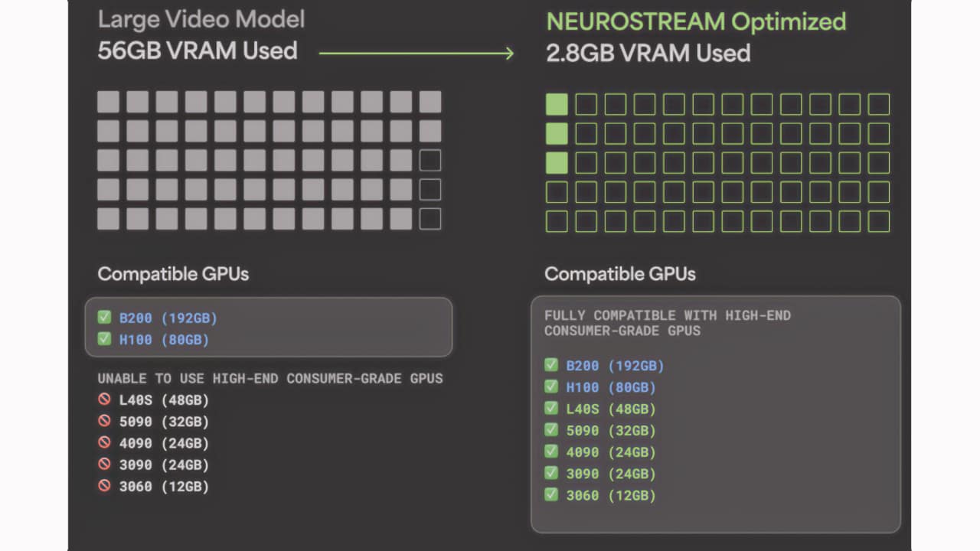Click '4090 (24GB)' in the NEUROSTREAM list
The width and height of the screenshot is (980, 551).
(612, 452)
